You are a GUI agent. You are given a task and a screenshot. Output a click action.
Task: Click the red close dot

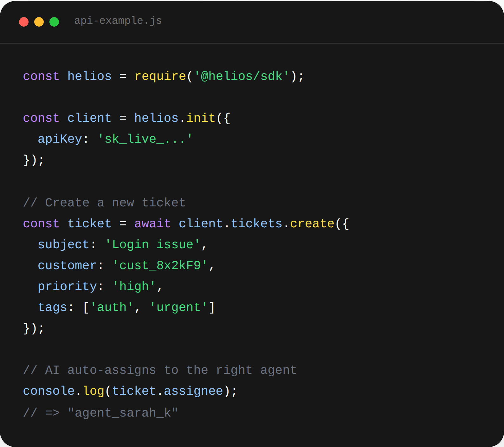click(x=24, y=22)
